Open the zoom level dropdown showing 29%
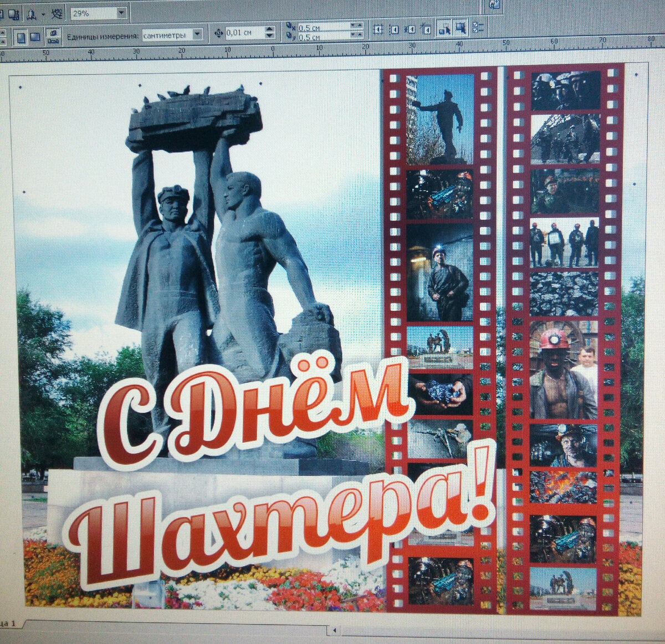Viewport: 665px width, 644px height. pyautogui.click(x=121, y=13)
